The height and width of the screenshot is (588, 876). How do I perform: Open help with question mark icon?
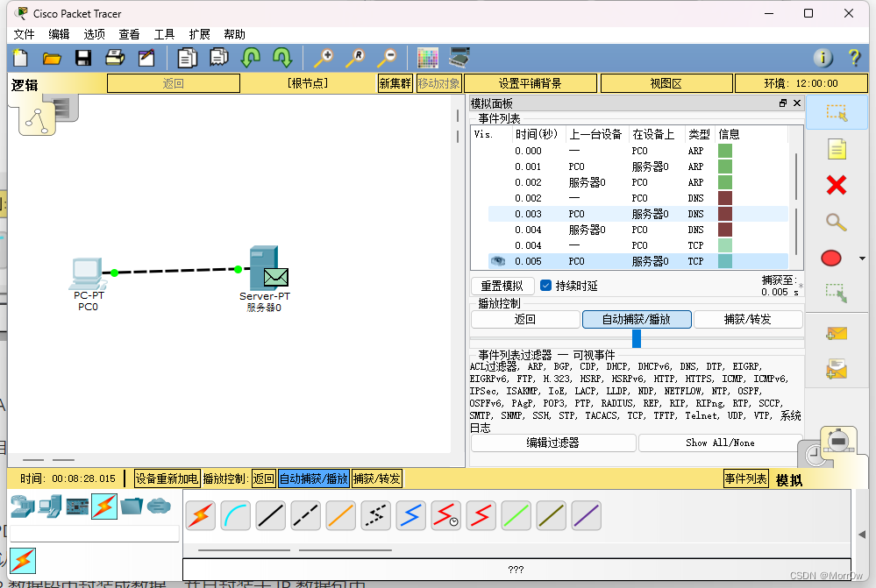[x=854, y=58]
